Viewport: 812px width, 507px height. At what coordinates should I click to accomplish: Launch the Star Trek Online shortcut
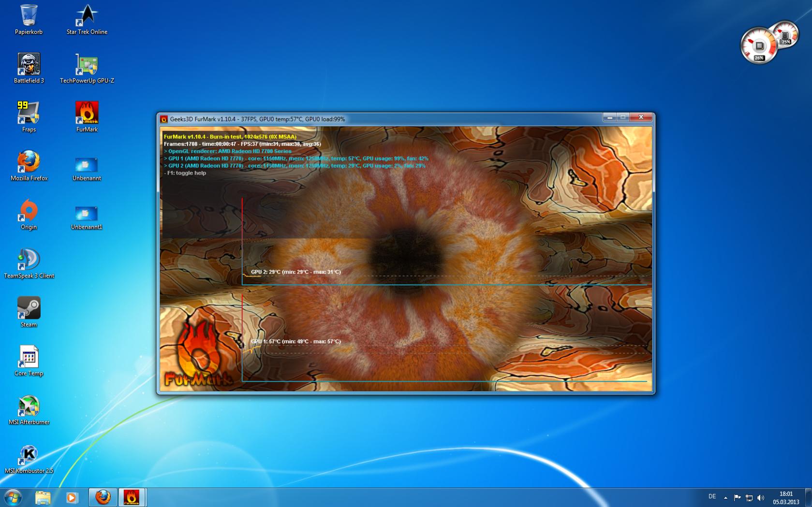click(x=87, y=19)
